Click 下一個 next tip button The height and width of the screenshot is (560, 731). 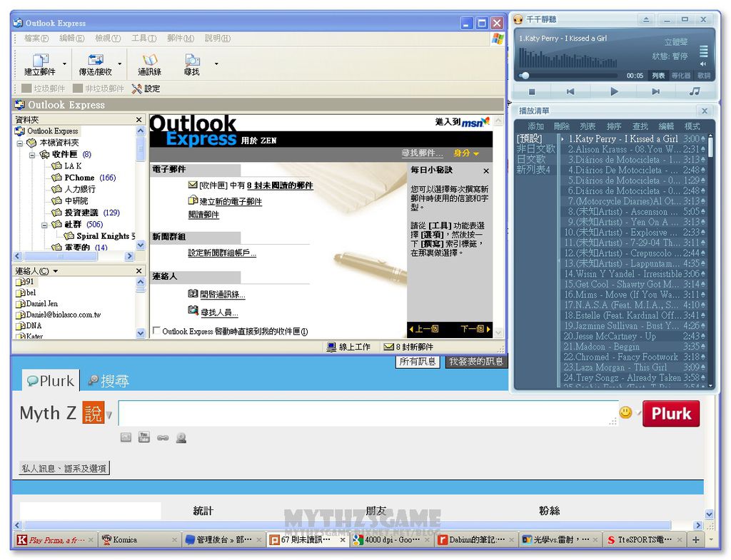tap(475, 329)
